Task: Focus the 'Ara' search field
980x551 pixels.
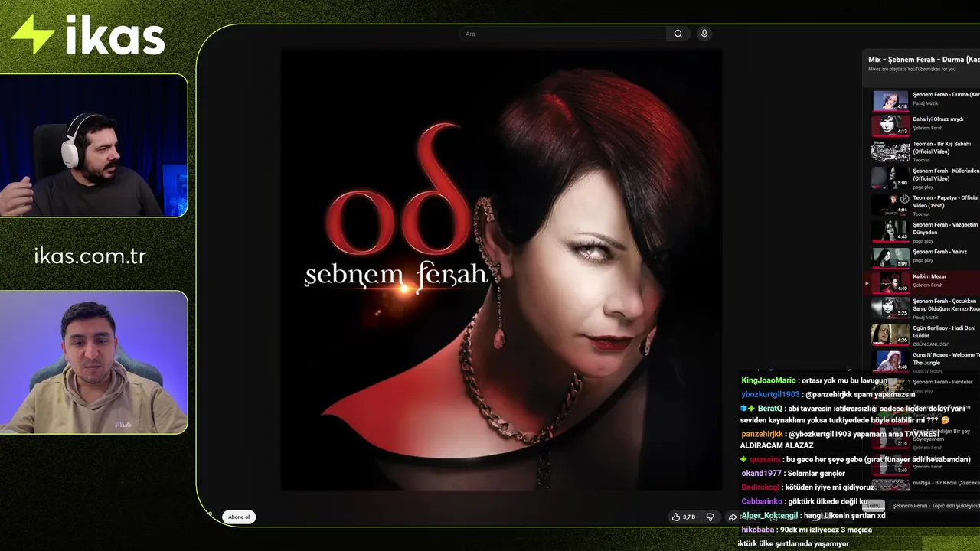Action: click(564, 34)
